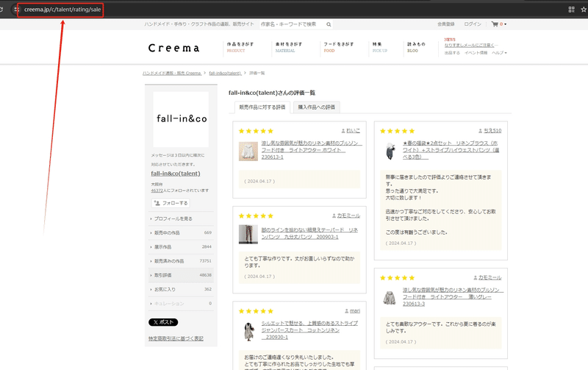Open the jumper skirt 230930-1 product link
This screenshot has height=370, width=588.
(x=309, y=330)
